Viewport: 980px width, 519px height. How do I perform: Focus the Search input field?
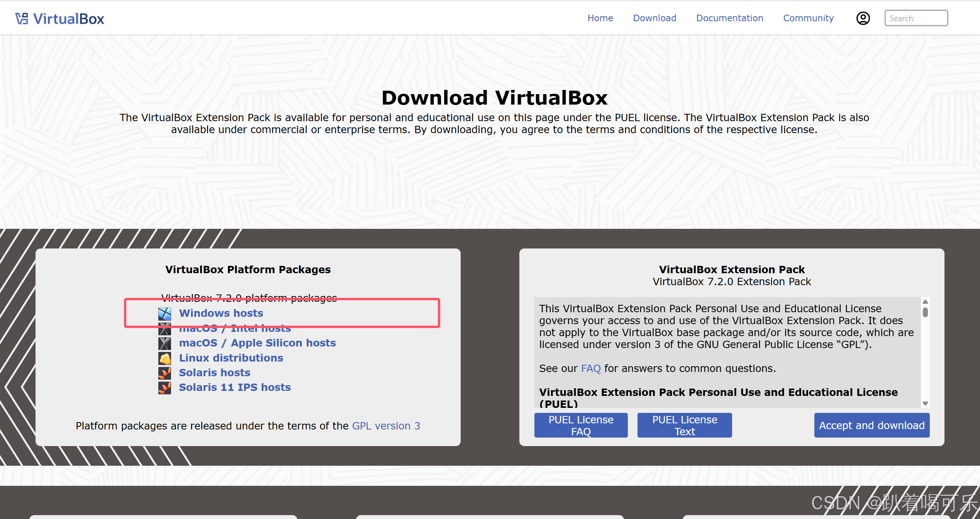916,18
